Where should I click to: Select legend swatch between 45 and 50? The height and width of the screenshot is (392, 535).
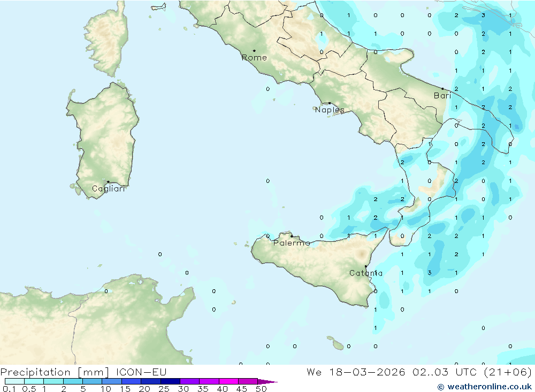click(x=248, y=381)
